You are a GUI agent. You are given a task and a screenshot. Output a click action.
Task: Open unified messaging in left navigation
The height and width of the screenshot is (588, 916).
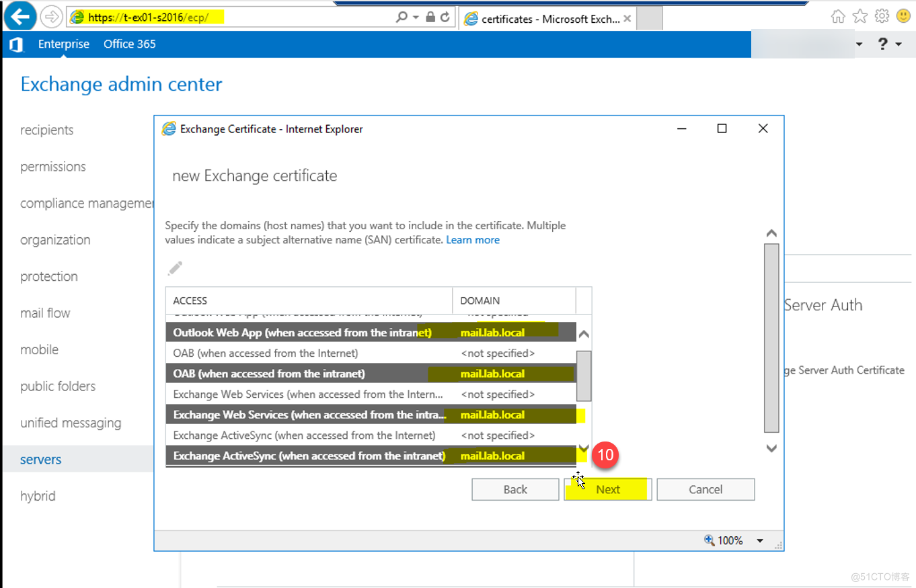[x=71, y=423]
